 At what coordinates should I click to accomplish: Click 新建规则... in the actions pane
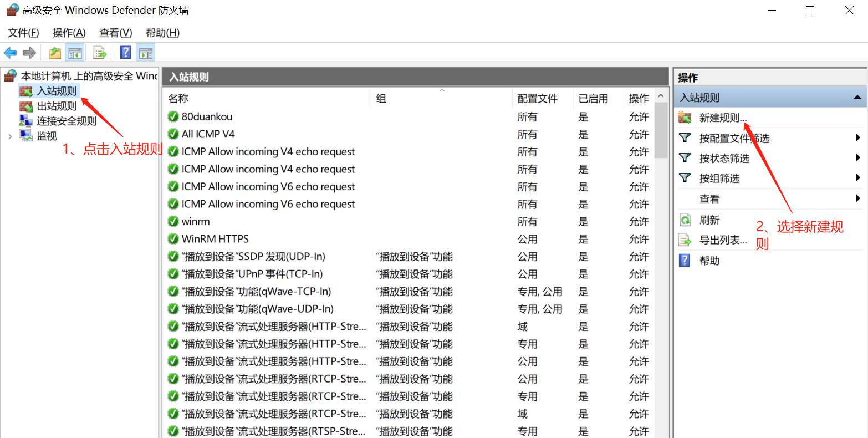pyautogui.click(x=723, y=118)
